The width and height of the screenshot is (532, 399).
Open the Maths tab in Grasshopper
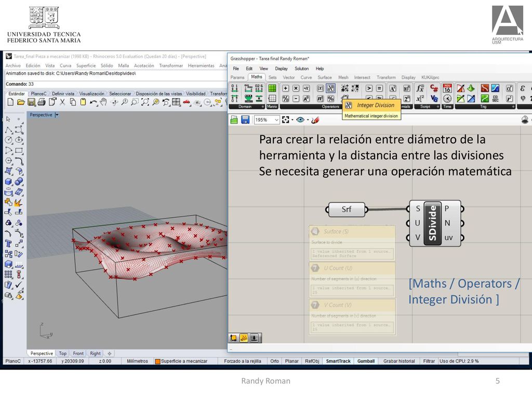click(257, 77)
